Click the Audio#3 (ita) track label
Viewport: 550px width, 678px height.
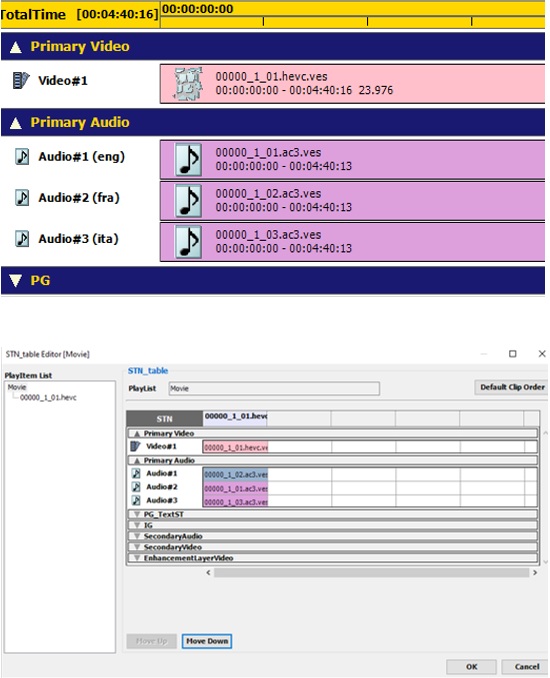78,239
